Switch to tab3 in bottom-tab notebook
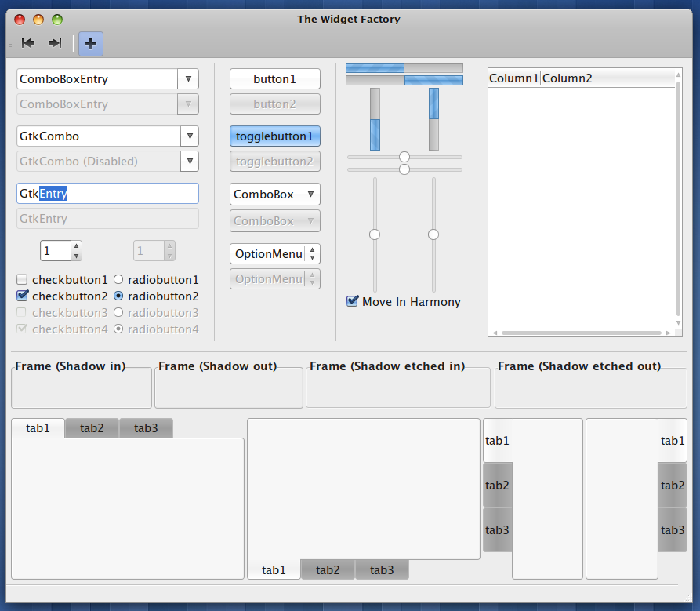Viewport: 700px width, 611px height. [x=382, y=570]
